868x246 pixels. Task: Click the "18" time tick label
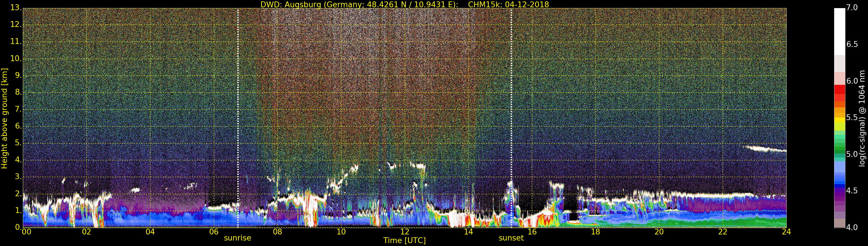596,232
